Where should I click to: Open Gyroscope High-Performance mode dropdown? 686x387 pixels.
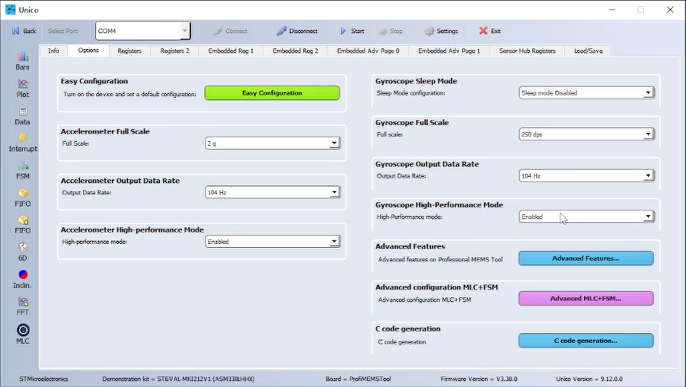(x=587, y=216)
